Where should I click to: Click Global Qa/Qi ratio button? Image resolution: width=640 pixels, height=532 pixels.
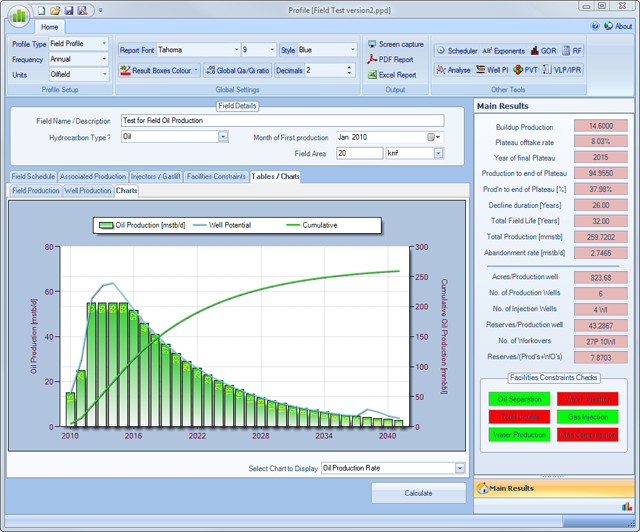coord(238,70)
